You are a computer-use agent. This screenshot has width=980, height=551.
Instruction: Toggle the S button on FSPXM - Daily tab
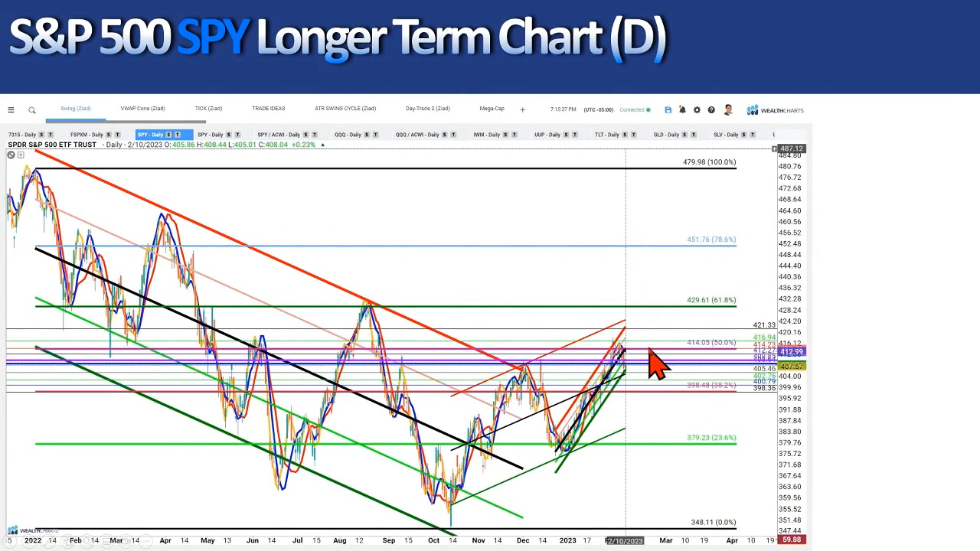coord(109,135)
